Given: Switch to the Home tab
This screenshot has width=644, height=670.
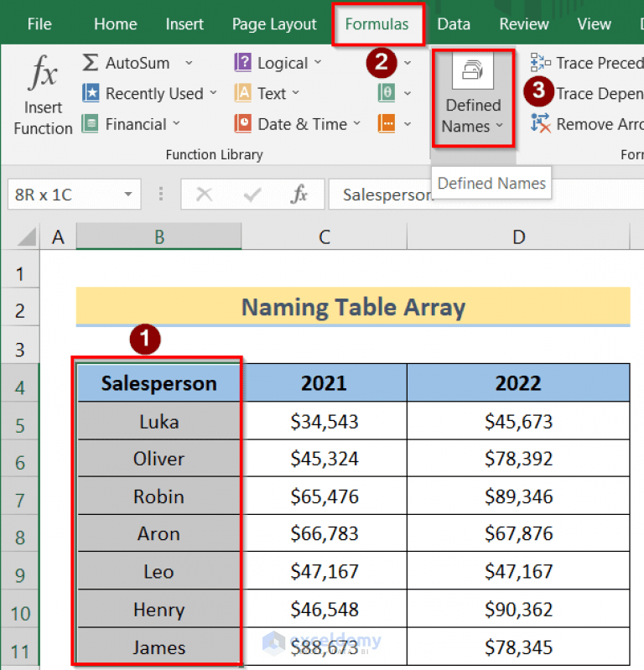Looking at the screenshot, I should point(116,24).
